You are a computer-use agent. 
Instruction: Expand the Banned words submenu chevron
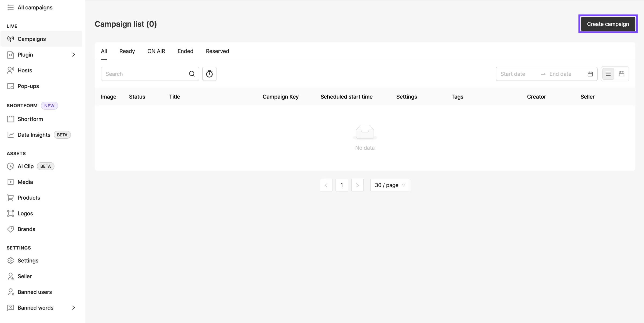(73, 308)
